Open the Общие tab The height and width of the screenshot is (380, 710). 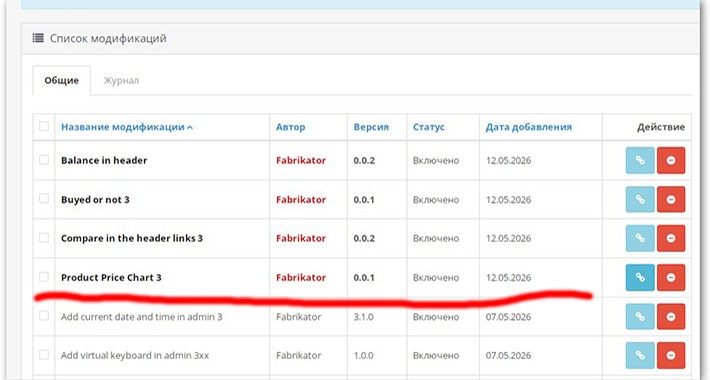pyautogui.click(x=62, y=80)
